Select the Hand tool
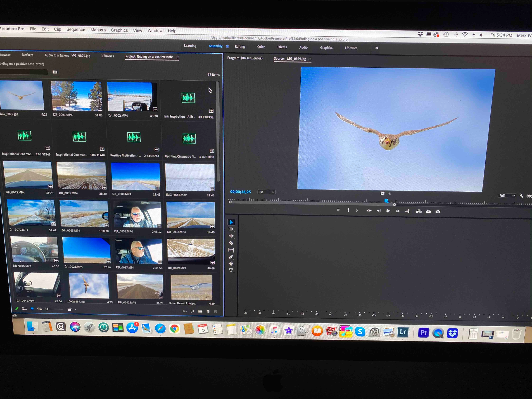Screen dimensions: 532x399 tap(231, 263)
